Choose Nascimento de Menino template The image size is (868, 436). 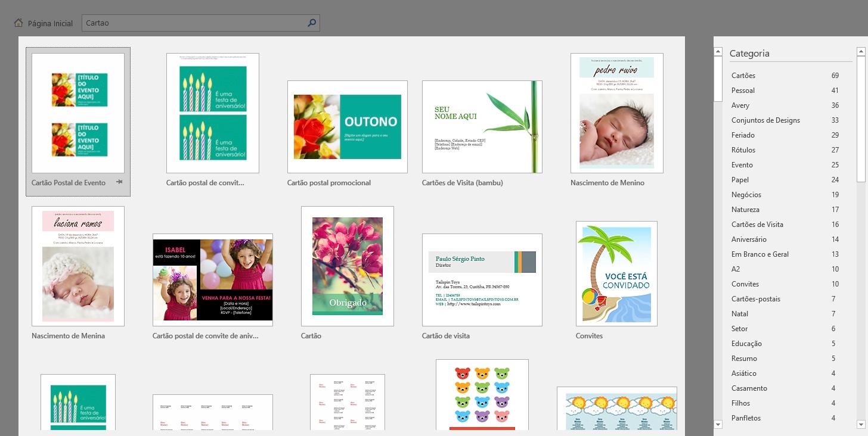tap(617, 113)
